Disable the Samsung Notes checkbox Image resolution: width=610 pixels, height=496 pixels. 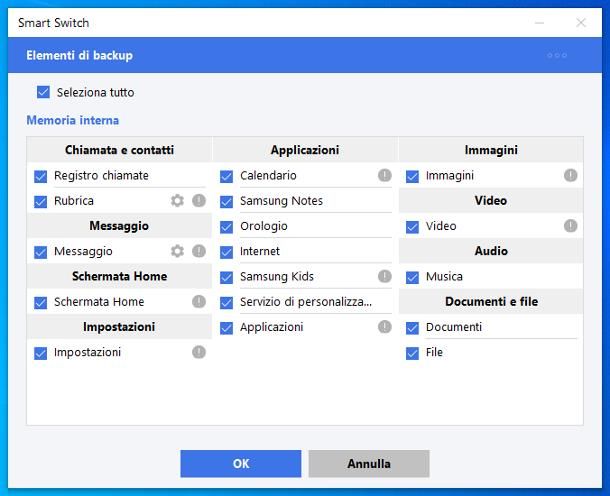click(x=227, y=201)
